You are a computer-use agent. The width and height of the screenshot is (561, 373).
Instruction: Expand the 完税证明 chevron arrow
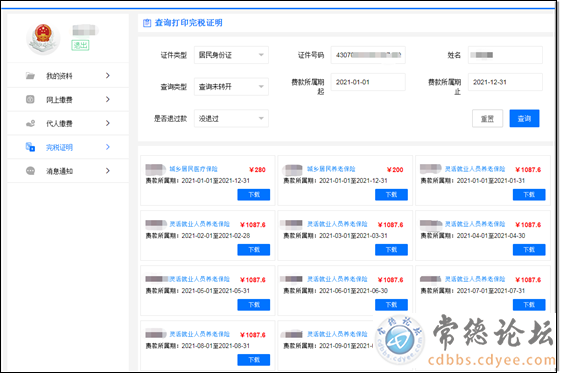108,147
